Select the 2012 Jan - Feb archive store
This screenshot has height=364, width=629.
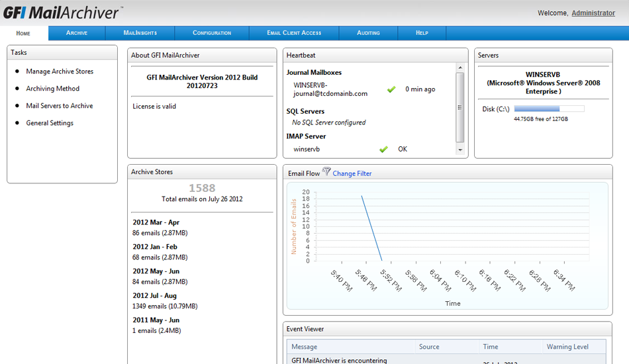[155, 247]
